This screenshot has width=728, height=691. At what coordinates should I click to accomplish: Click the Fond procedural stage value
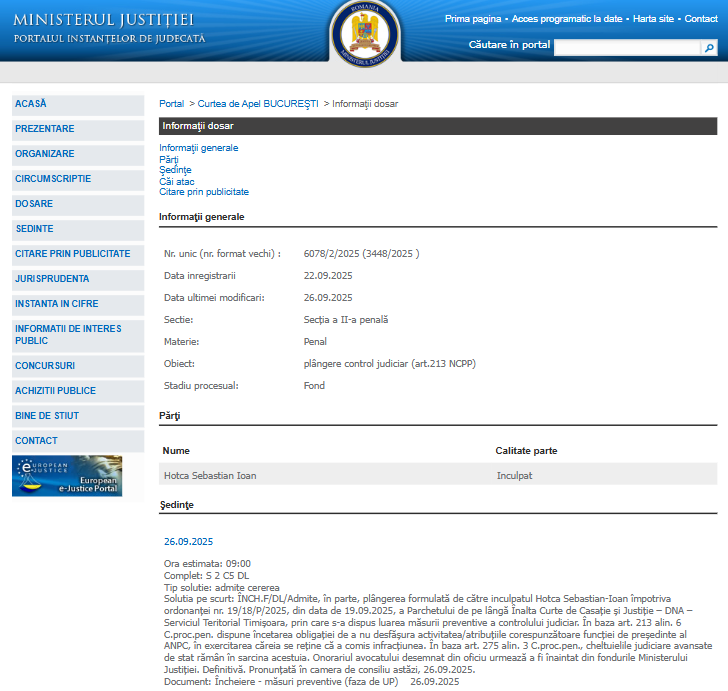314,386
